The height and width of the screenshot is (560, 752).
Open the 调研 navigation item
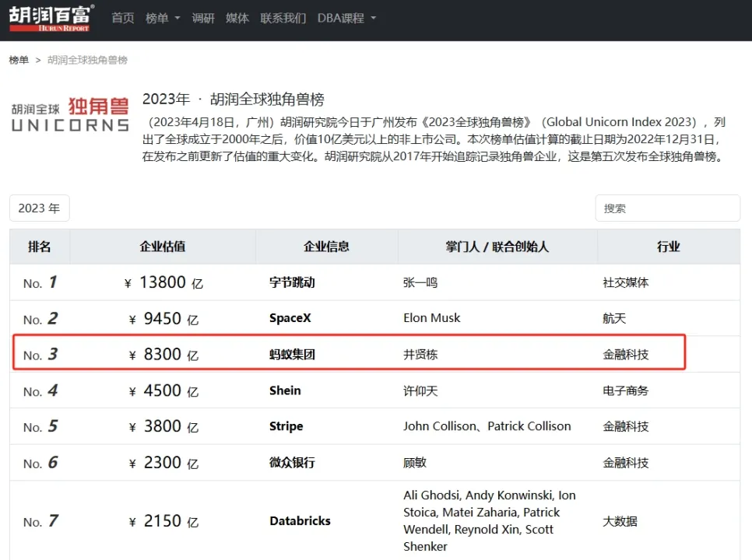(203, 18)
